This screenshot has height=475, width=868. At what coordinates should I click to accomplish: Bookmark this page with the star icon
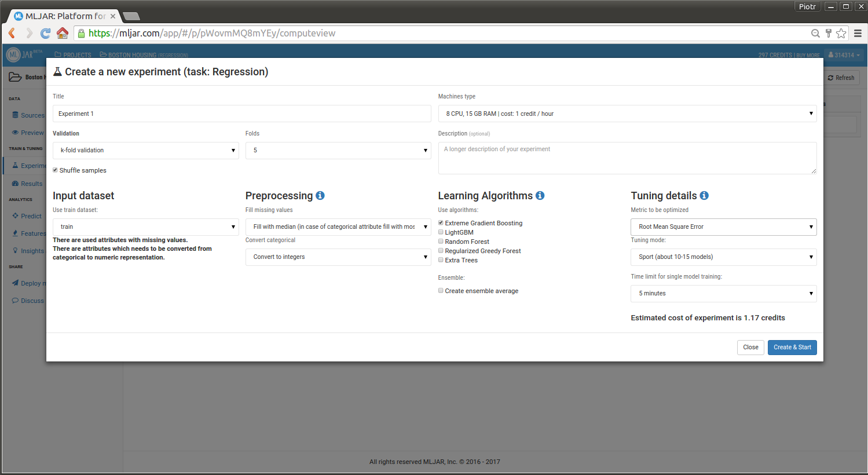[x=841, y=33]
